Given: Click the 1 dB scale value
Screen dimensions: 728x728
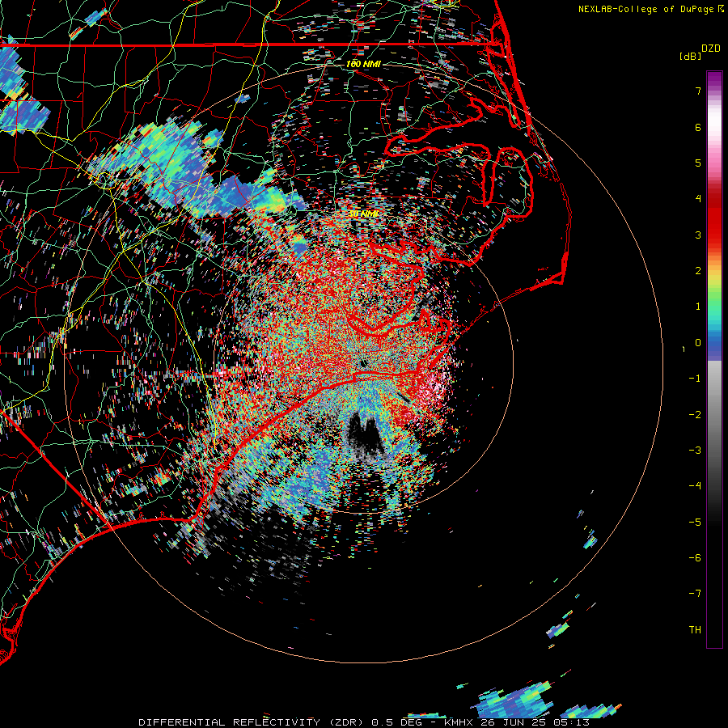Looking at the screenshot, I should tap(698, 307).
